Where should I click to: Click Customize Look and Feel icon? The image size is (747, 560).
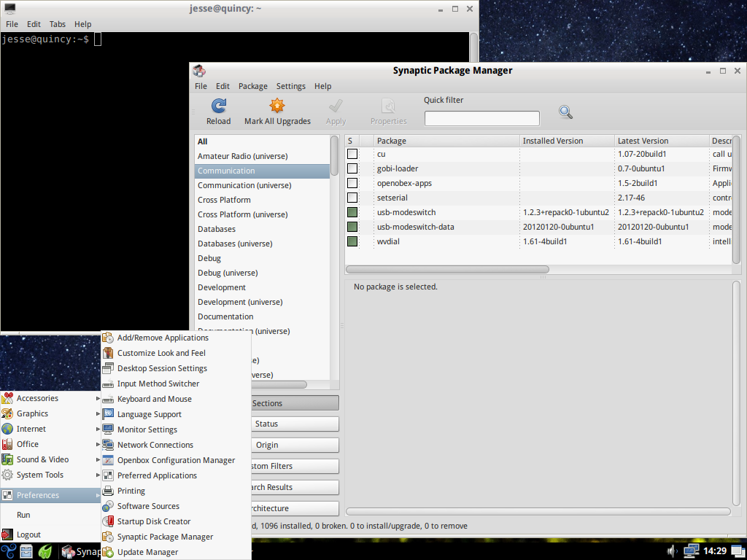click(x=108, y=353)
